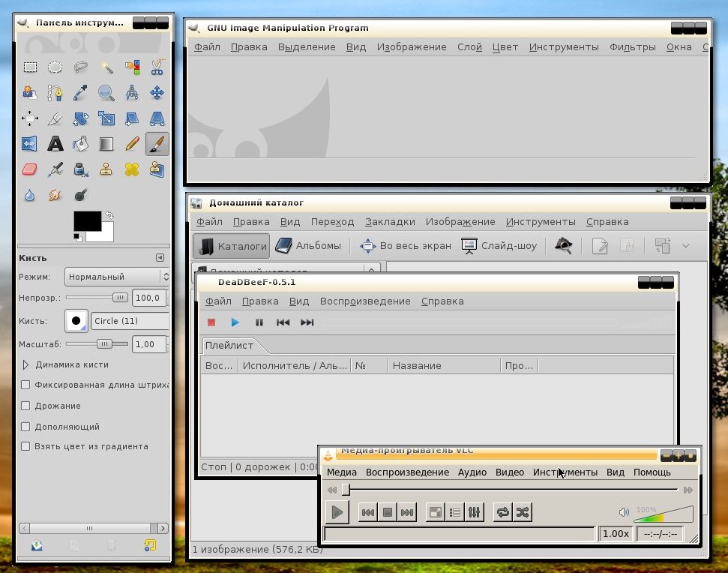
Task: Select the Ellipse Select tool
Action: pos(55,67)
